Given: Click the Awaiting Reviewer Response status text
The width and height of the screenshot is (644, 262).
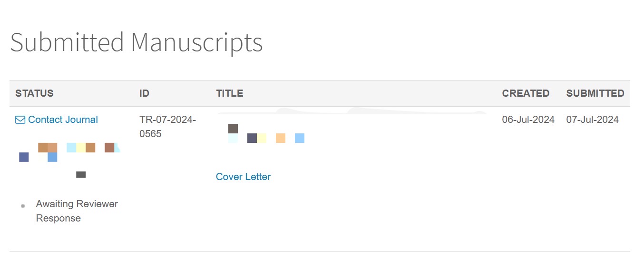Looking at the screenshot, I should coord(77,211).
